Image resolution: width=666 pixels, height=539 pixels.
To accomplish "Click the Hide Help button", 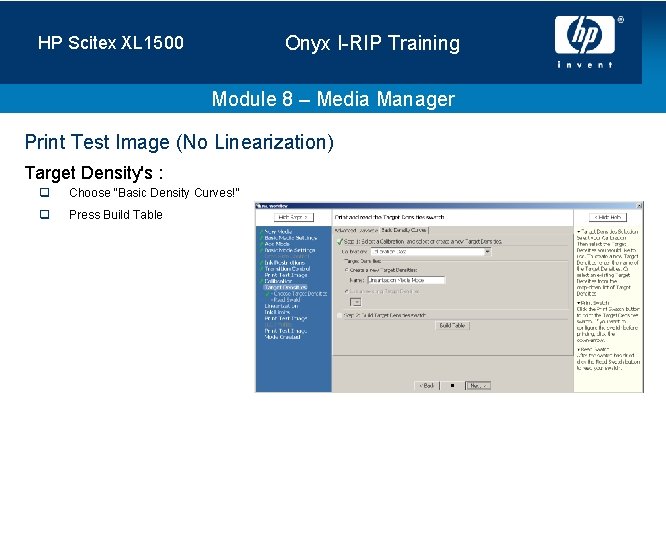I will (608, 217).
